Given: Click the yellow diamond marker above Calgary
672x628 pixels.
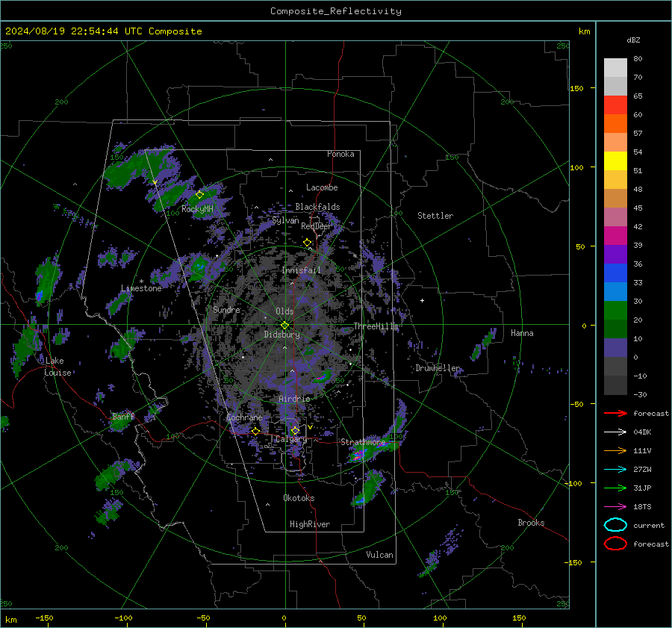Looking at the screenshot, I should [x=295, y=430].
